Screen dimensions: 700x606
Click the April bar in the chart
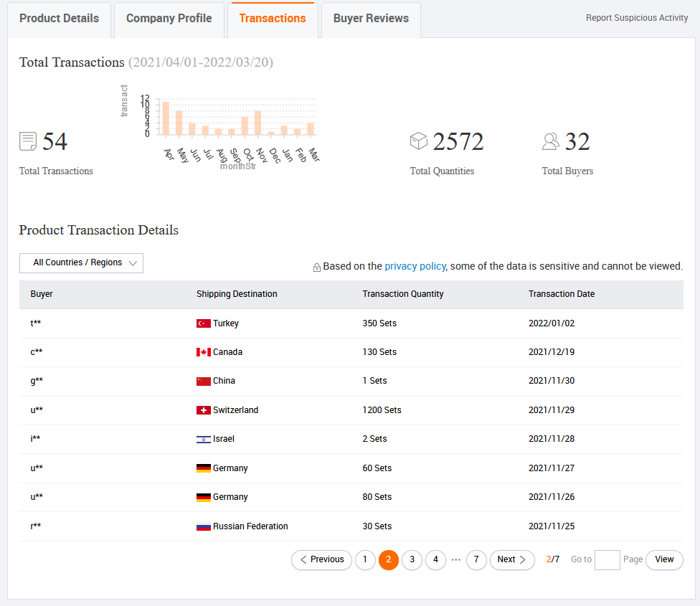point(166,118)
